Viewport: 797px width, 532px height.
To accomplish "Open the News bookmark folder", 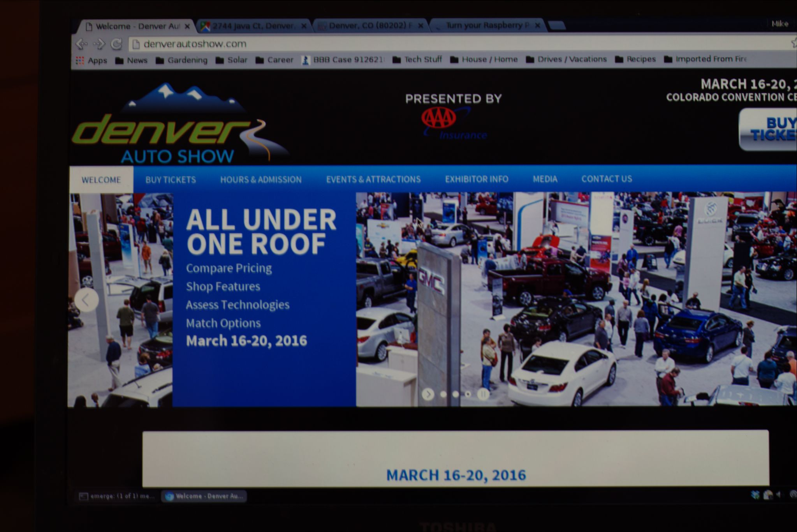I will point(132,60).
